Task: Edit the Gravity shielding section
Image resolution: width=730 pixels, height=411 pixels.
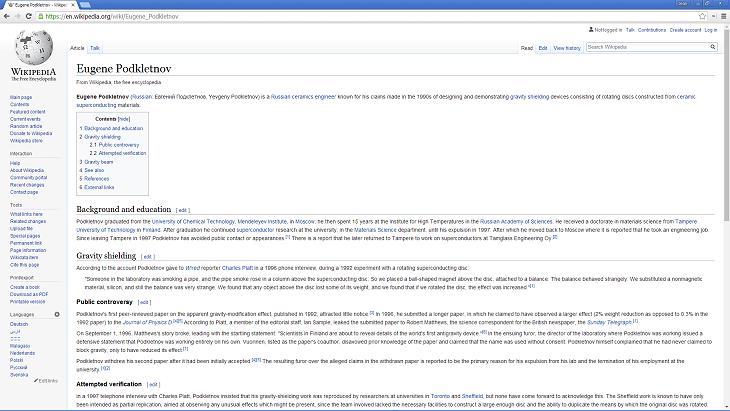Action: pos(148,256)
